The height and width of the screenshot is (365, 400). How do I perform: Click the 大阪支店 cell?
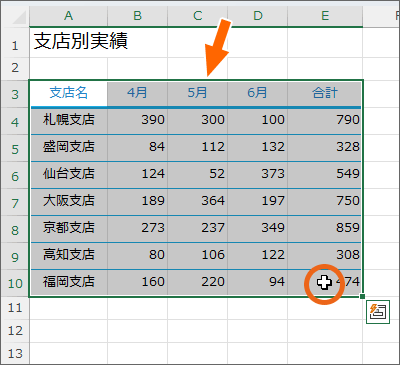coord(69,202)
